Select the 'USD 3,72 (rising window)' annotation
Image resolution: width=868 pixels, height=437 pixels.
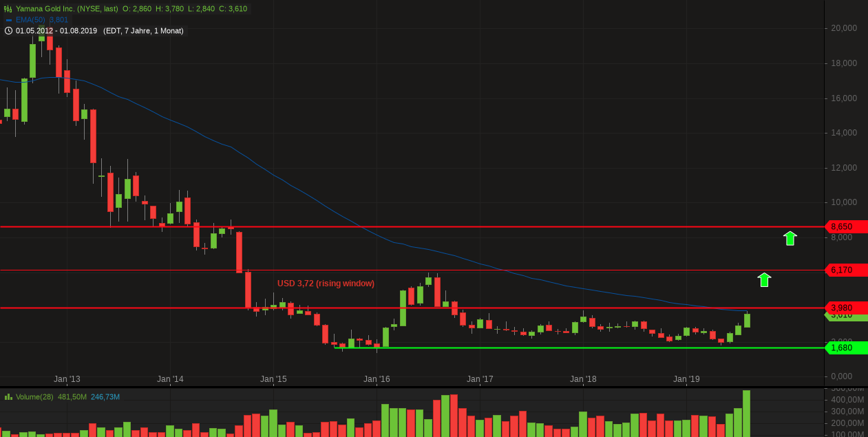point(326,283)
